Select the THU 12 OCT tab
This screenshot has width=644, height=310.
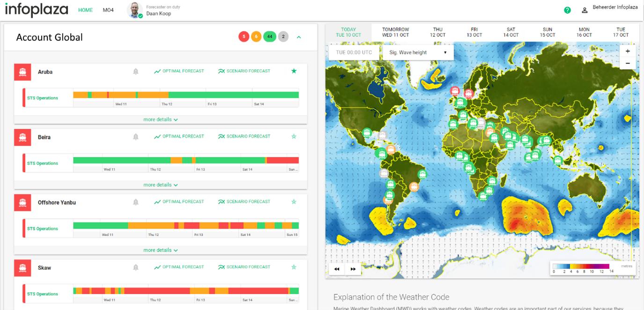coord(438,32)
